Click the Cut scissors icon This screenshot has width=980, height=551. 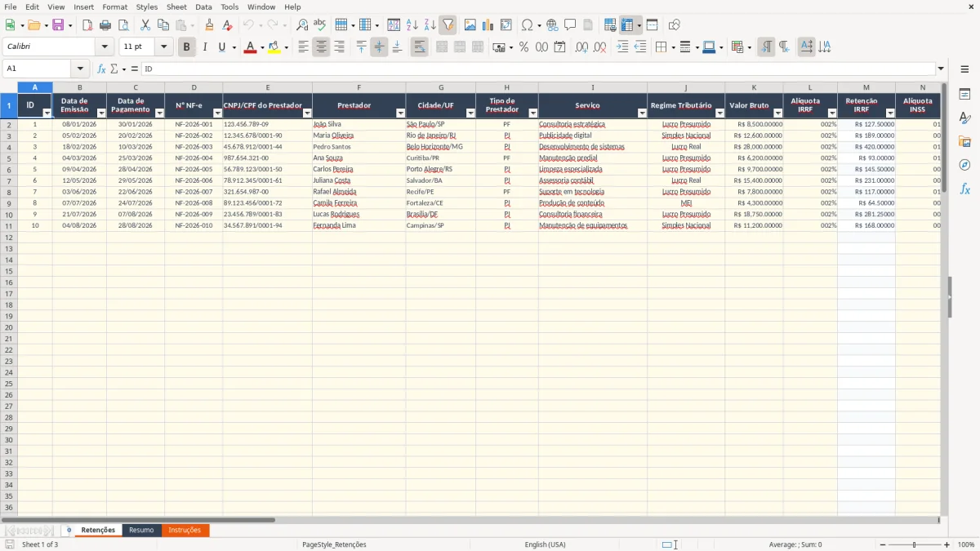point(145,25)
